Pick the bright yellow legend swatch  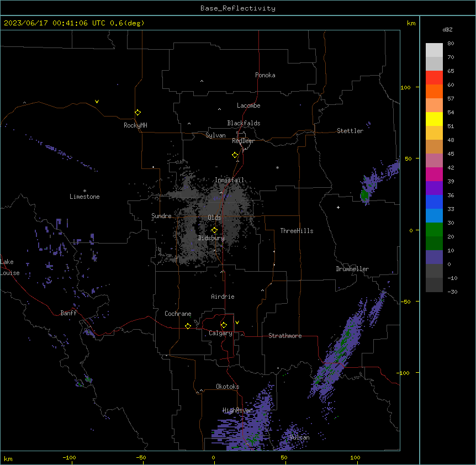tap(434, 119)
